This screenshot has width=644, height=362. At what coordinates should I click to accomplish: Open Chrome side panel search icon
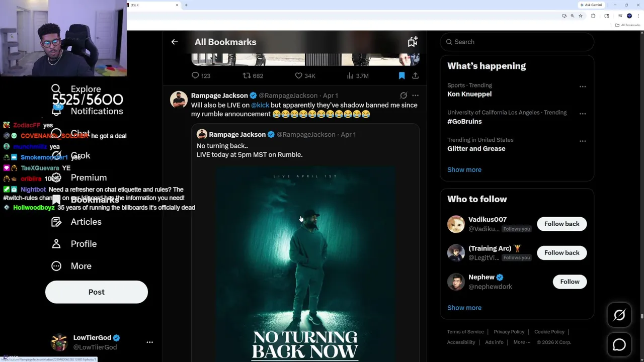(607, 16)
